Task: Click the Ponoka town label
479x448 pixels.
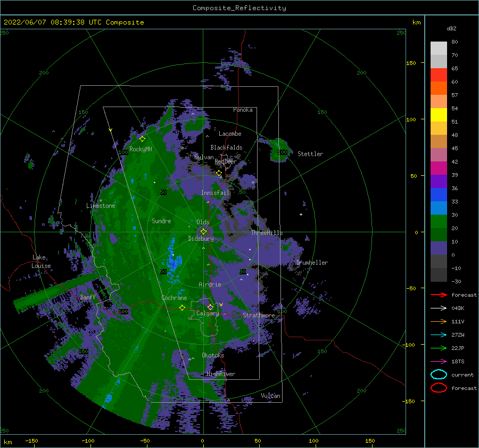Action: pos(243,110)
